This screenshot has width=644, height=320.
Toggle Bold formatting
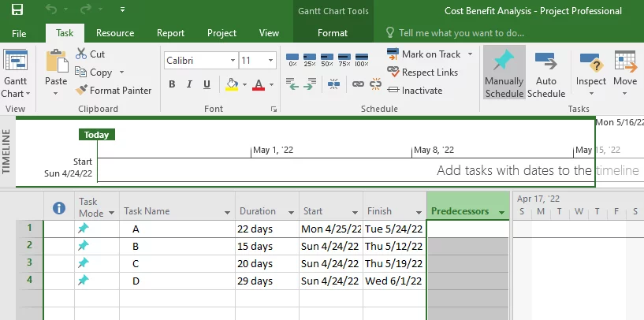pos(172,85)
